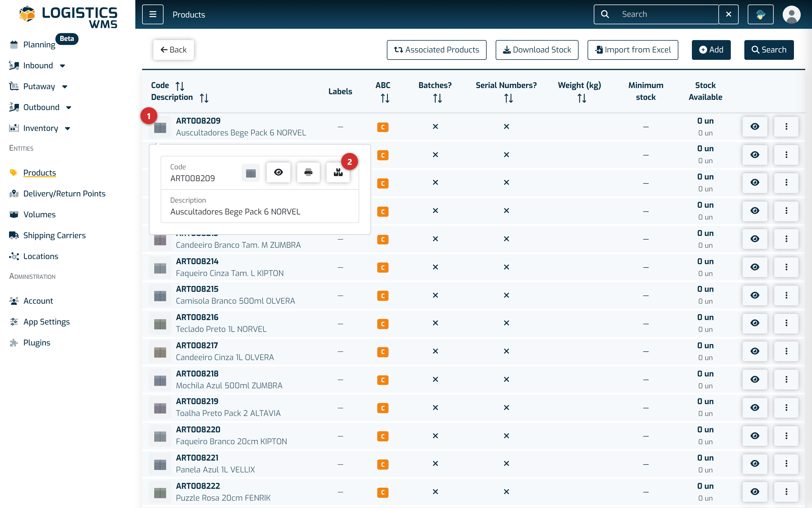Open the user profile avatar
The image size is (812, 508).
791,14
